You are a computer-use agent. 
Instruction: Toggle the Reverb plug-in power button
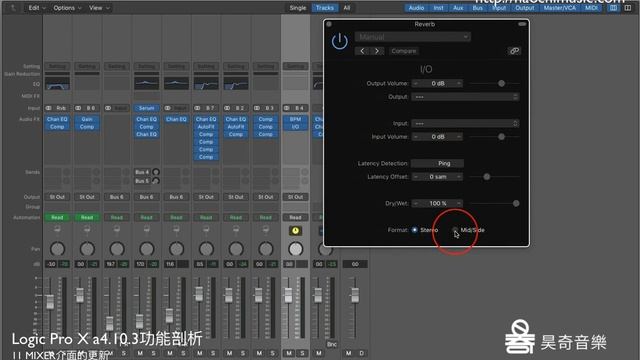click(340, 42)
